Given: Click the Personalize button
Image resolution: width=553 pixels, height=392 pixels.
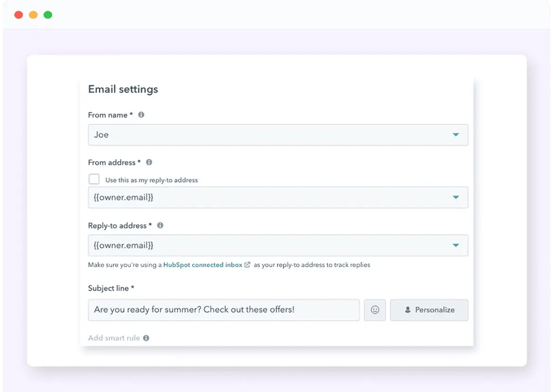Looking at the screenshot, I should (x=429, y=310).
